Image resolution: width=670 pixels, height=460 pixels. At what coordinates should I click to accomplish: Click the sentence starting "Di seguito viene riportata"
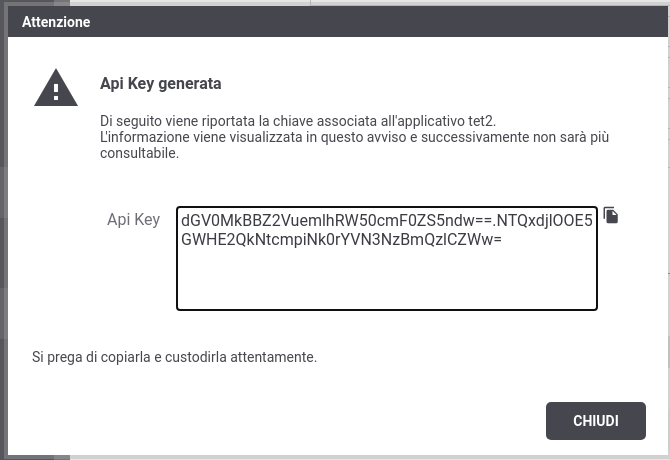pos(298,121)
